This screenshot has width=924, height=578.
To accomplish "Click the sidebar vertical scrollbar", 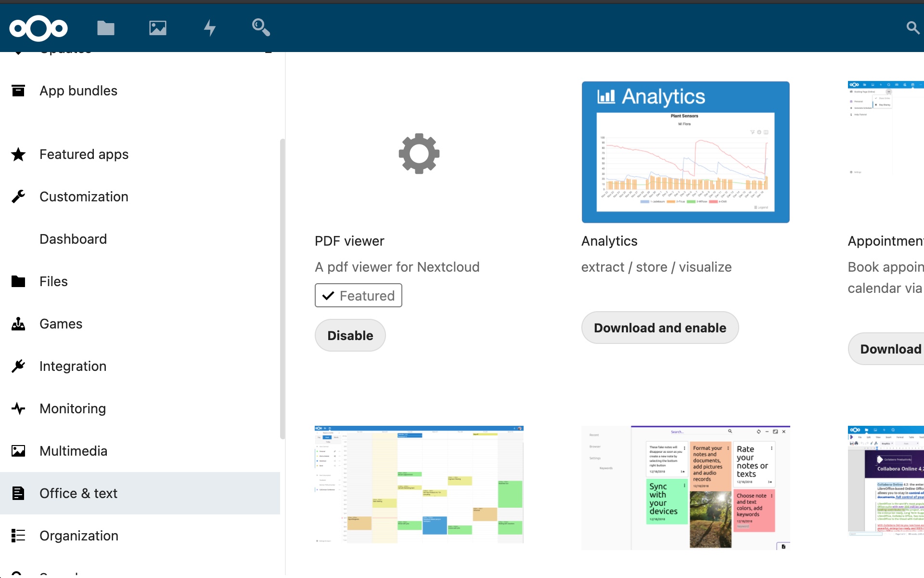I will 282,289.
